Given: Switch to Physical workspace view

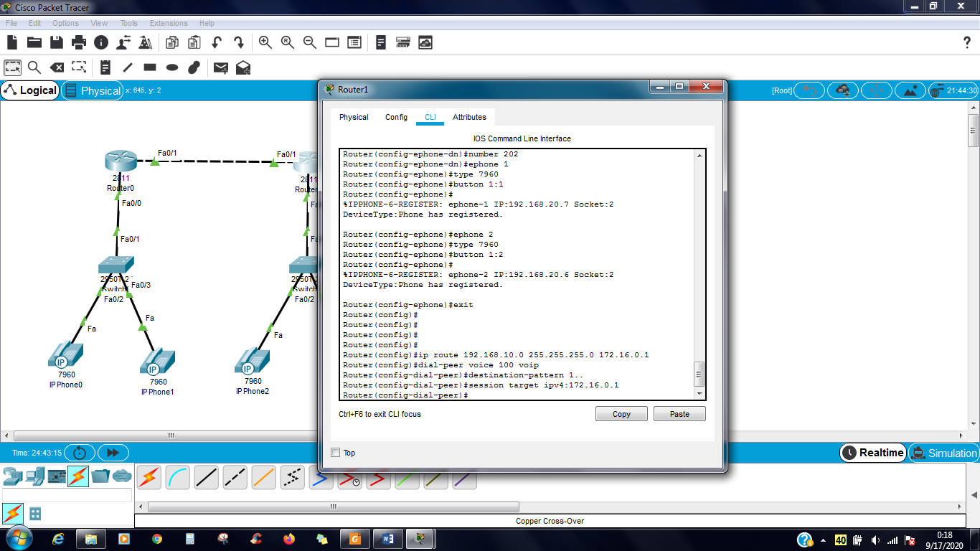Looking at the screenshot, I should point(93,90).
